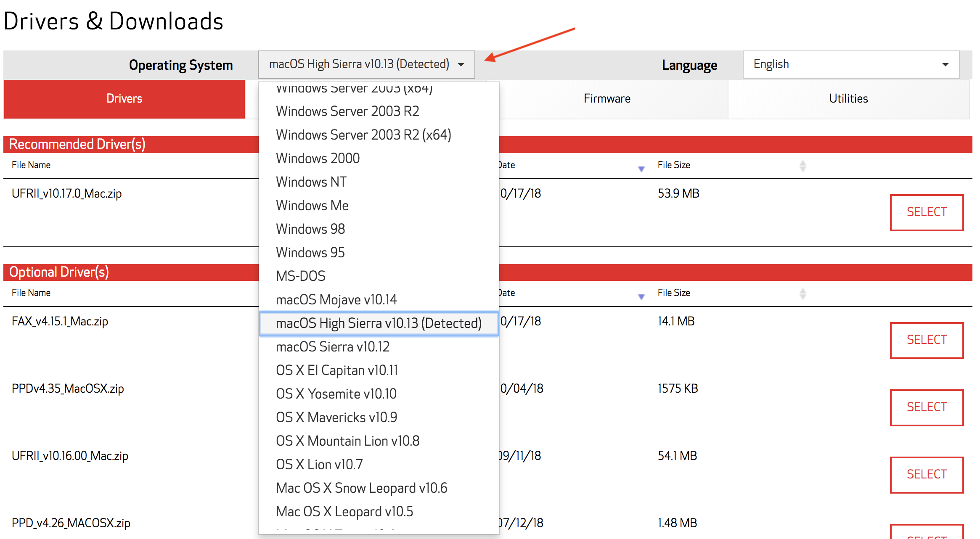Click File Name header in Recommended Drivers
Screen dimensions: 980x539
[x=31, y=165]
